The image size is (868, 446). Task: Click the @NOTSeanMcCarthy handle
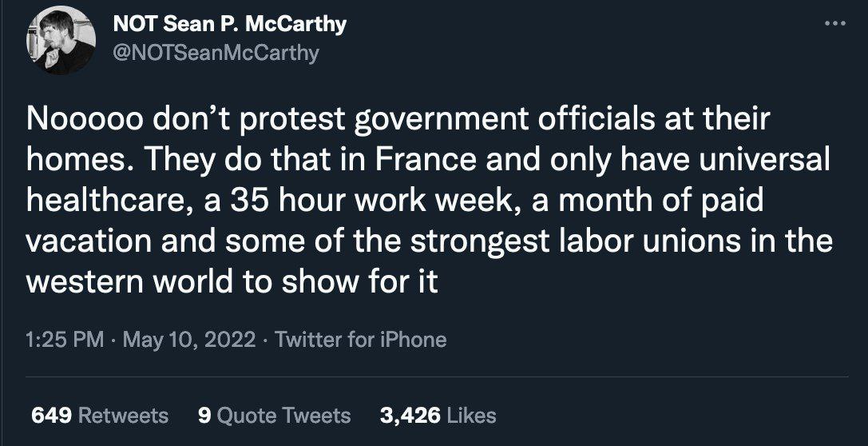pyautogui.click(x=216, y=53)
